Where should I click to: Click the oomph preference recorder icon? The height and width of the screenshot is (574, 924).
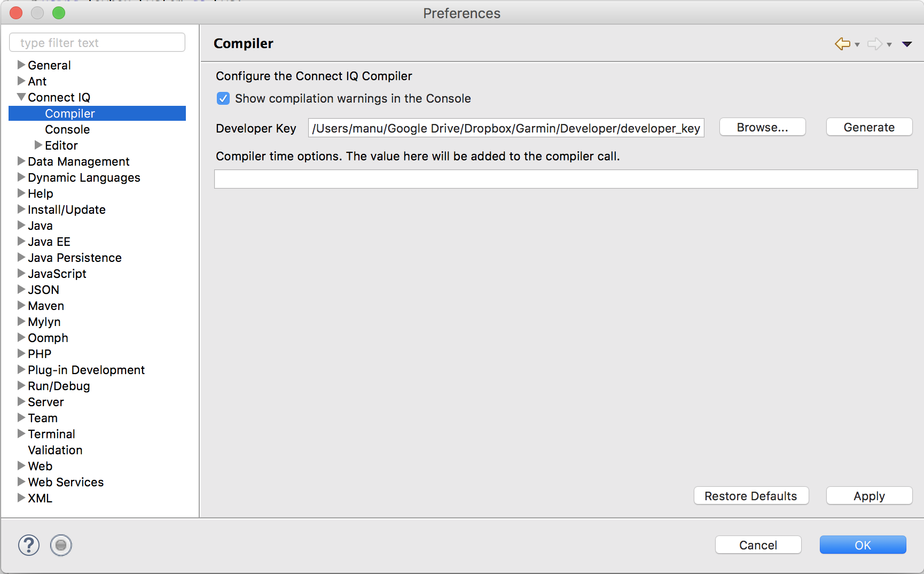(61, 545)
